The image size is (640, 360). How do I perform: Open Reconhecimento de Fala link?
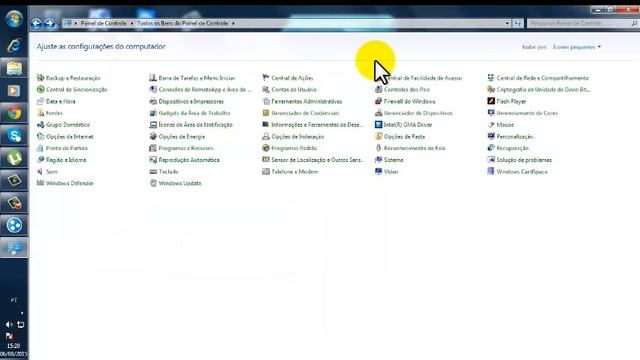point(415,148)
